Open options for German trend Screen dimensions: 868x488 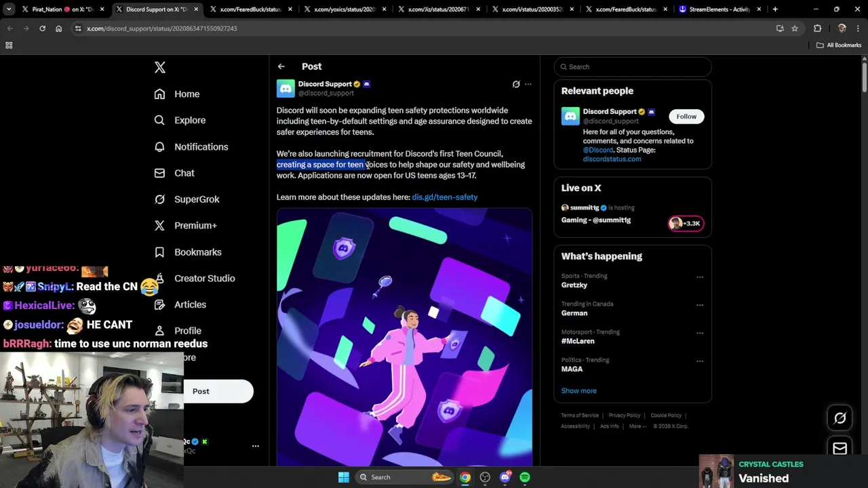click(x=700, y=305)
